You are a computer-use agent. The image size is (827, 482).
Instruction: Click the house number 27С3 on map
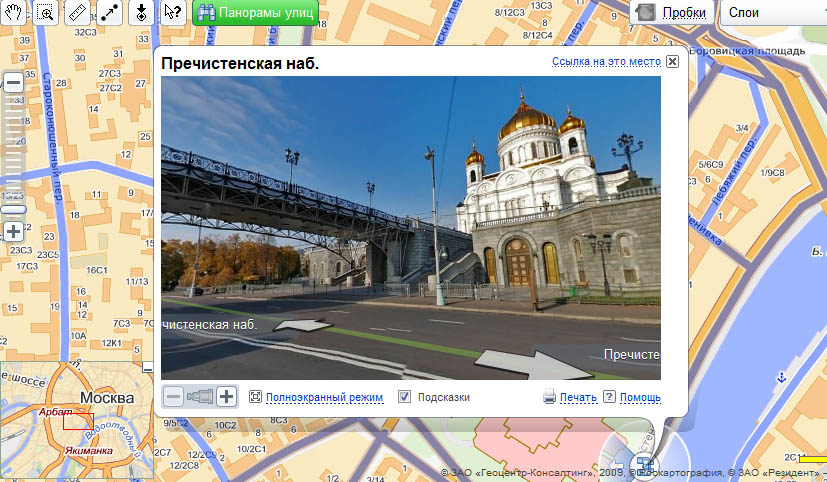coord(110,74)
